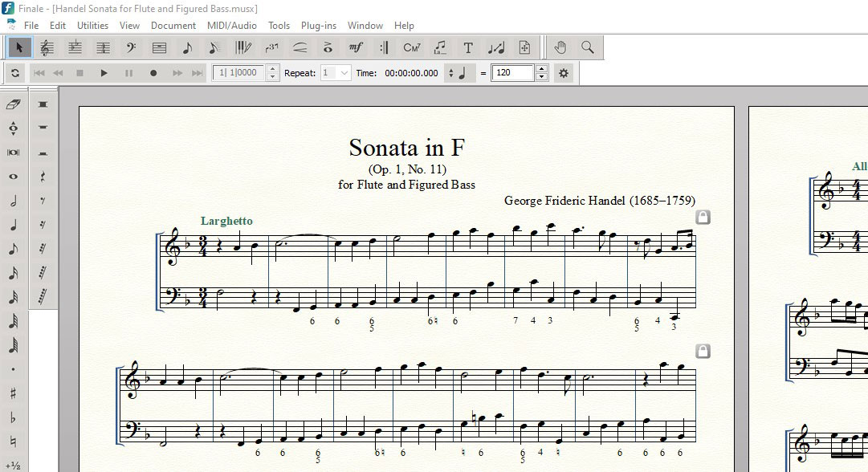Click the Record button
The image size is (868, 472).
point(153,73)
